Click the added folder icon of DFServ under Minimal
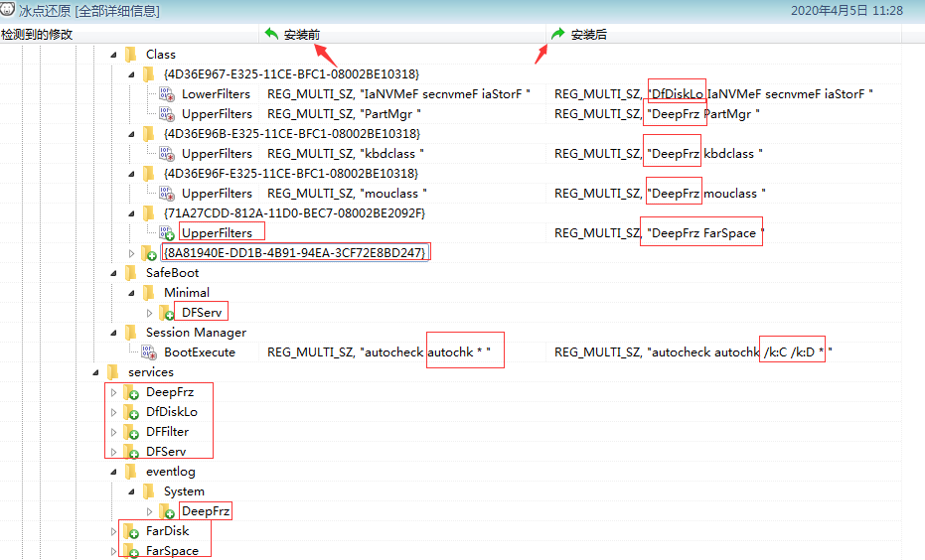 (x=167, y=313)
